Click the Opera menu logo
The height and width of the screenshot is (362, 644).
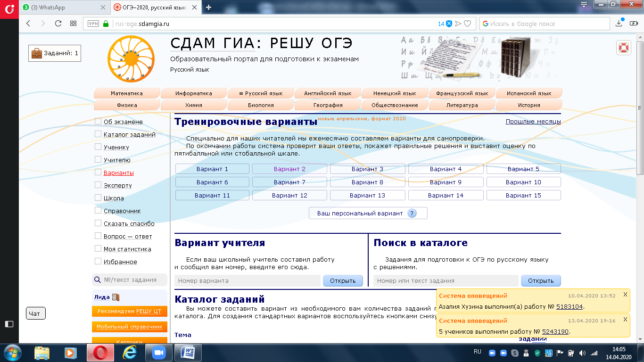coord(9,9)
